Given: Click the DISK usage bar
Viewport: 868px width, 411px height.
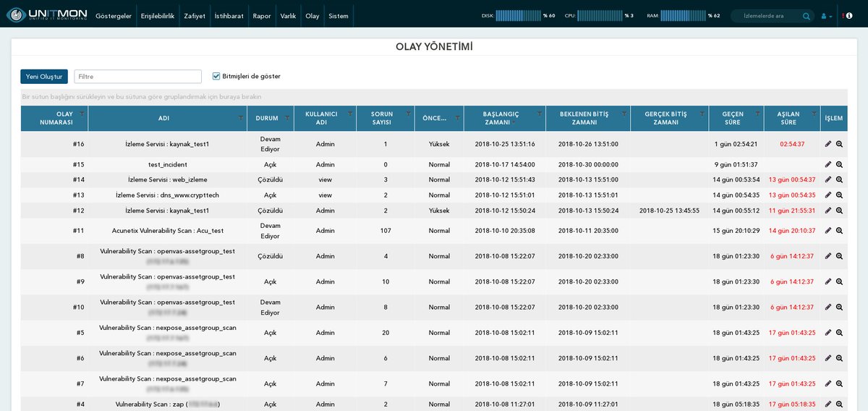Looking at the screenshot, I should tap(519, 15).
